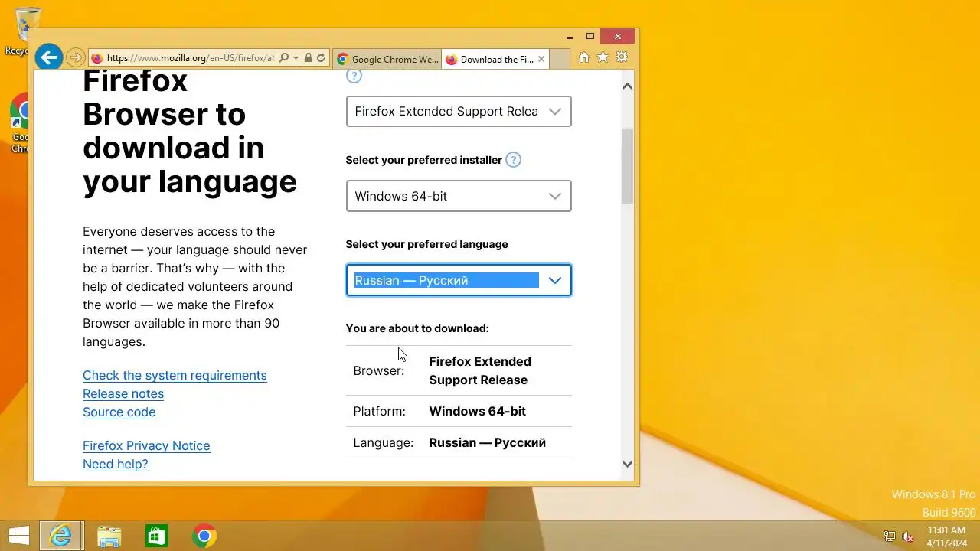Click the muted volume tray icon
This screenshot has width=980, height=551.
(x=909, y=536)
